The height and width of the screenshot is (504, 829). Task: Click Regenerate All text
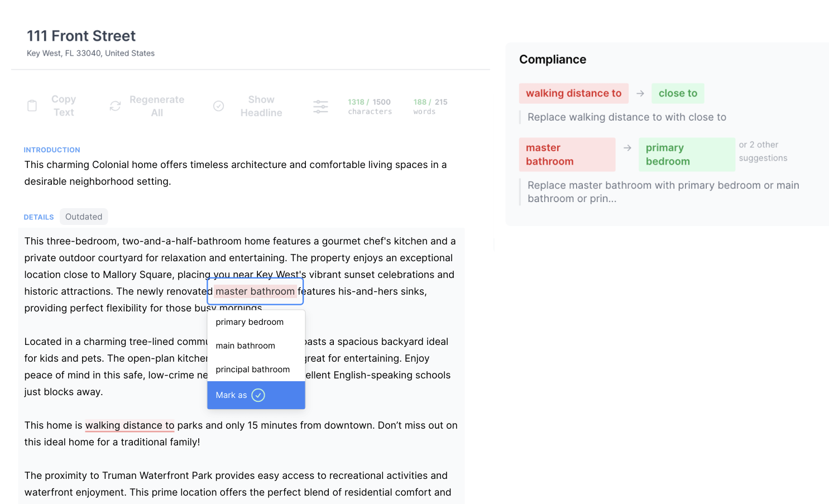pos(157,106)
